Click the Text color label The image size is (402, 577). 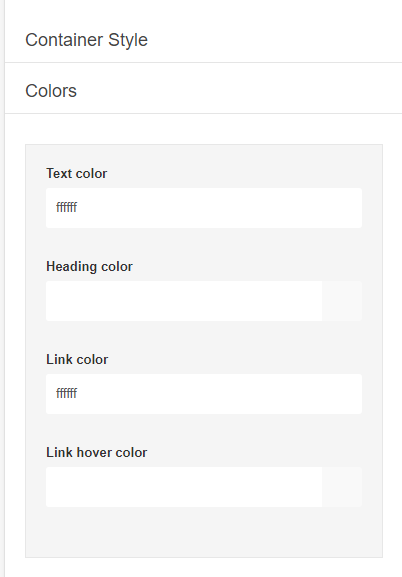77,173
